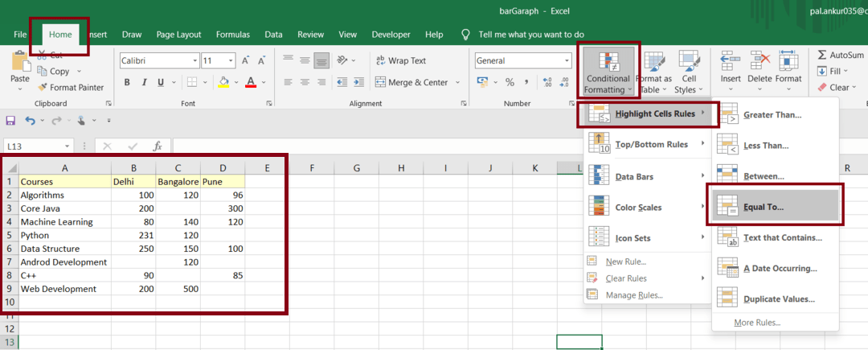Click Undo arrow in Quick Access Toolbar
Viewport: 868px width, 350px height.
[x=31, y=120]
